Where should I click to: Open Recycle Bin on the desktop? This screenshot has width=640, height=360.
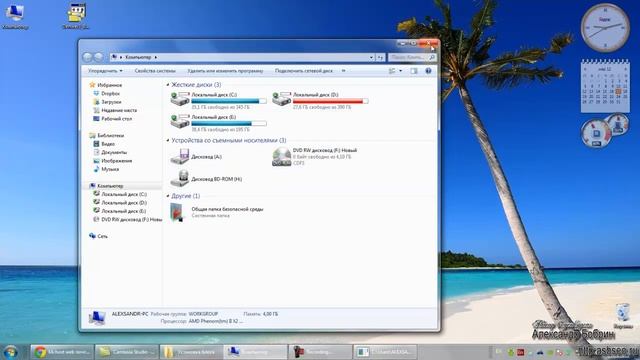tap(623, 316)
